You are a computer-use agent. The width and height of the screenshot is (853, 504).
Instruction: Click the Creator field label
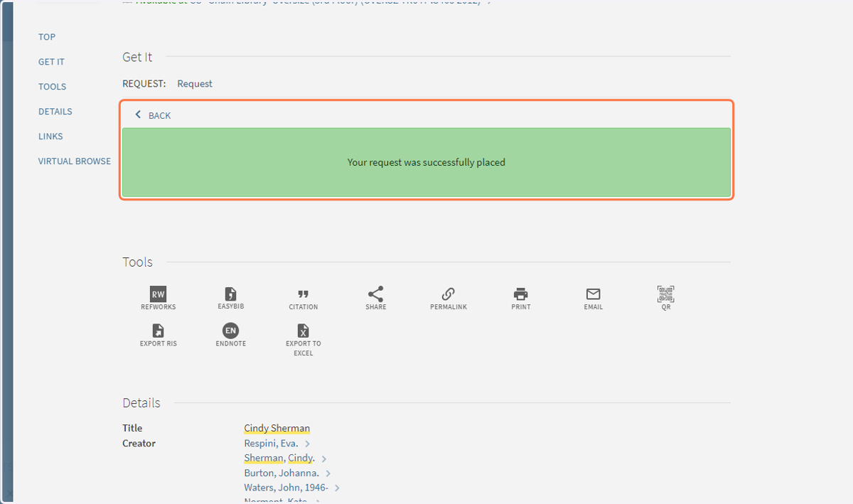pos(139,444)
